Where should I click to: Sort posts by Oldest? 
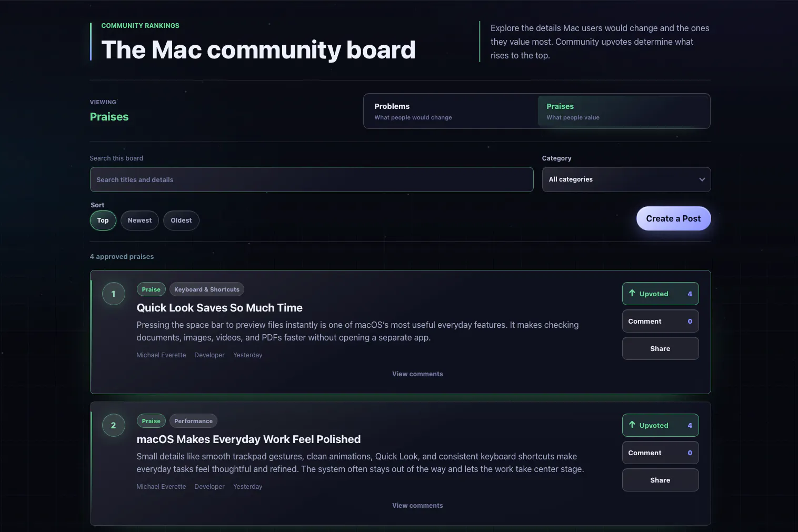tap(181, 220)
